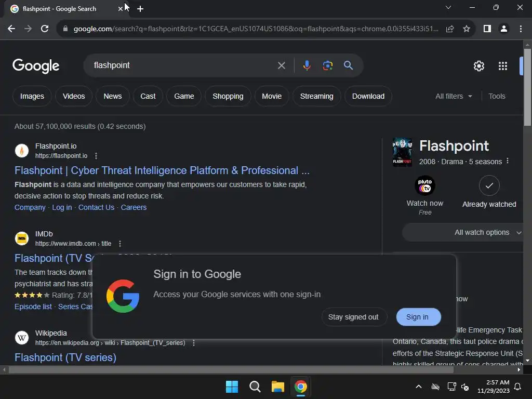
Task: Select the Download filter chip
Action: (x=368, y=96)
